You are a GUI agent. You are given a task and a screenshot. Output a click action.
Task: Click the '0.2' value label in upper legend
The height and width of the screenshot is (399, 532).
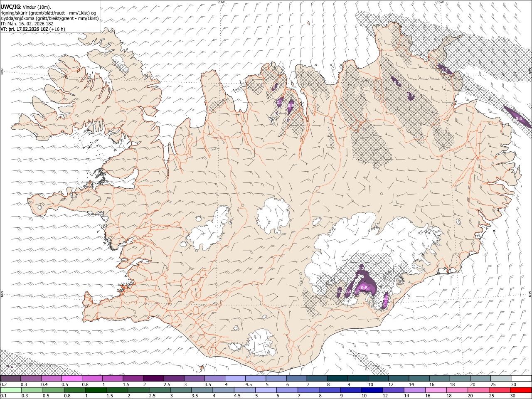(x=3, y=384)
